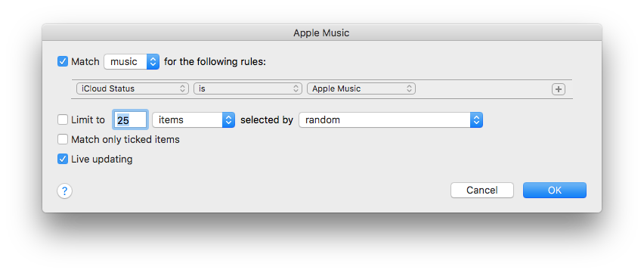Image resolution: width=644 pixels, height=273 pixels.
Task: Cancel the smart playlist dialog
Action: pos(481,191)
